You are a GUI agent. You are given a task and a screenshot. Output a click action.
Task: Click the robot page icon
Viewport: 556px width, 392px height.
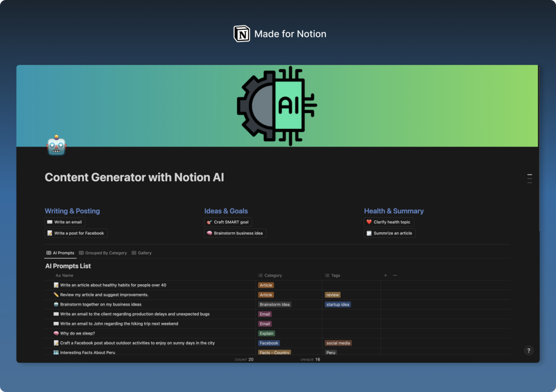point(56,145)
